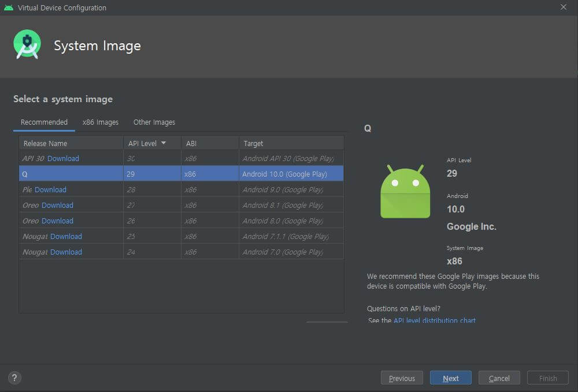The height and width of the screenshot is (392, 578).
Task: Select the Q release row
Action: click(181, 174)
